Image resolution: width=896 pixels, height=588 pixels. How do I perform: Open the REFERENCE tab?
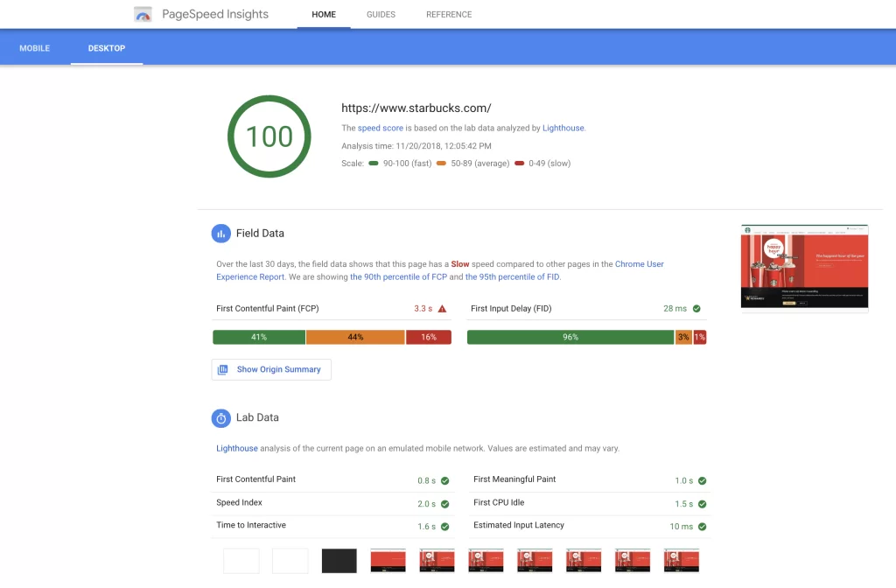pyautogui.click(x=449, y=14)
